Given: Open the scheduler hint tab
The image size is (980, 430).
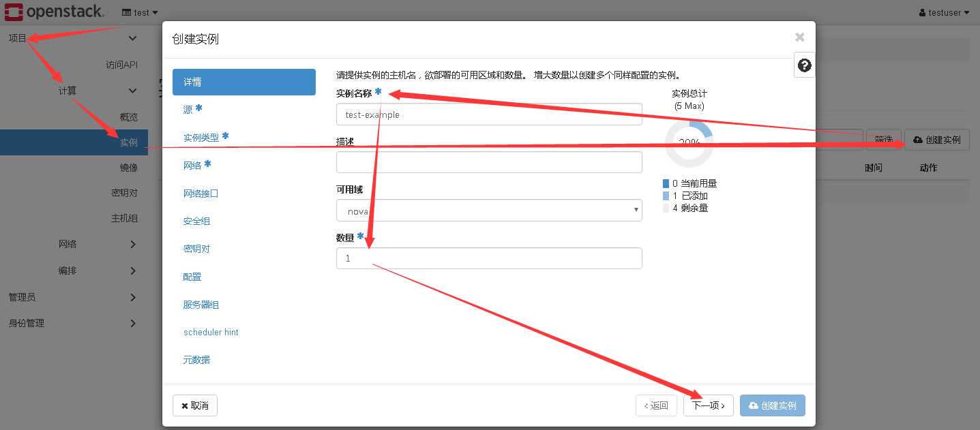Looking at the screenshot, I should coord(211,332).
